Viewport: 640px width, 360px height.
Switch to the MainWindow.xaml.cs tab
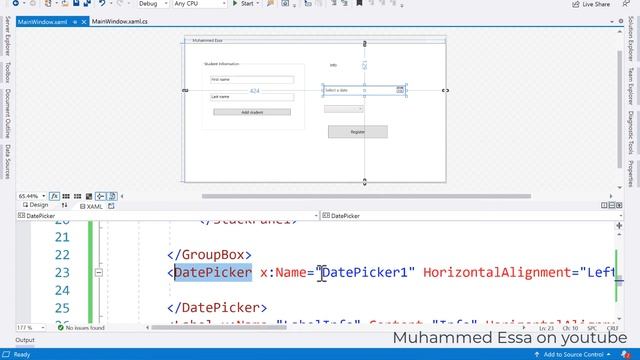pyautogui.click(x=120, y=22)
